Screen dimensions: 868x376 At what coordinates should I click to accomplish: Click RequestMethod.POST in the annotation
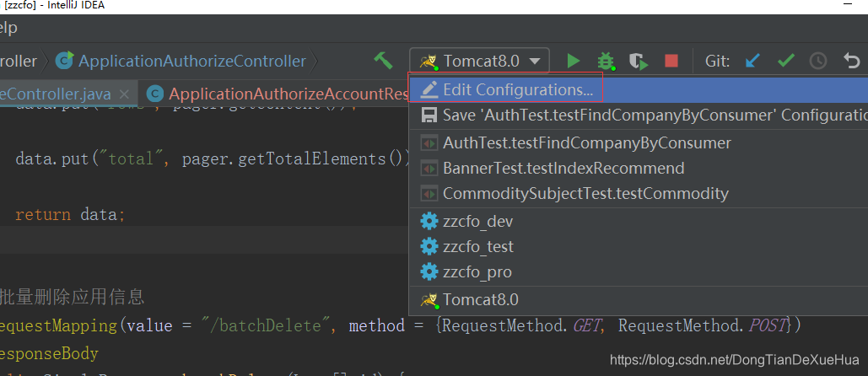tap(704, 325)
